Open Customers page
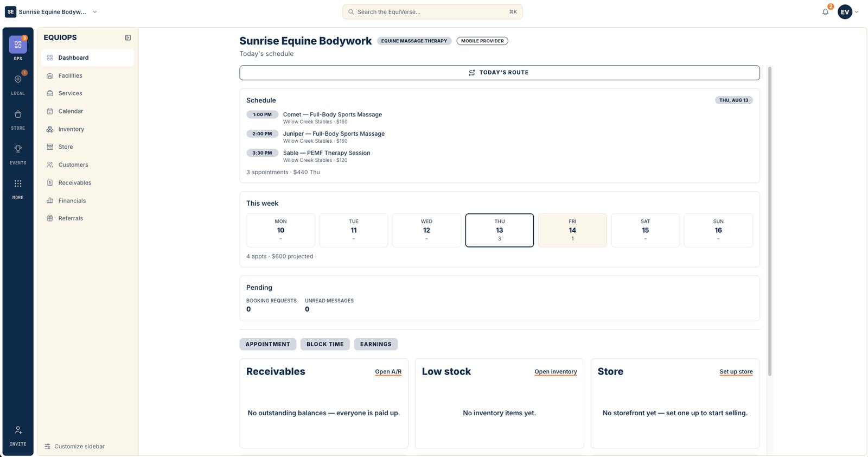The height and width of the screenshot is (457, 868). [87, 165]
